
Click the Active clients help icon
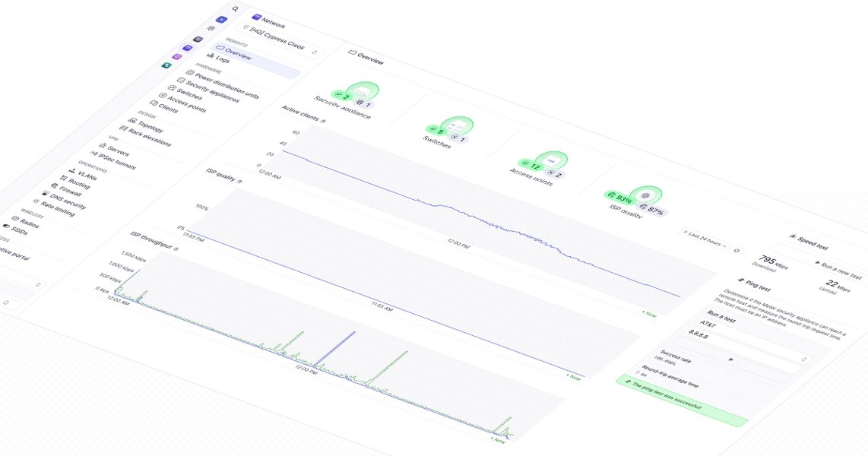click(323, 121)
